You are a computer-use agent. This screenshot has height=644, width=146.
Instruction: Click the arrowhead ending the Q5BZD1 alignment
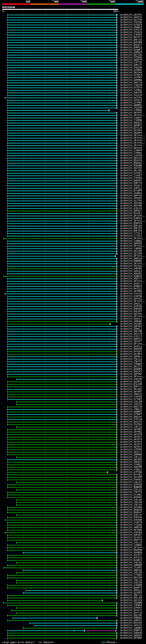(x=97, y=618)
